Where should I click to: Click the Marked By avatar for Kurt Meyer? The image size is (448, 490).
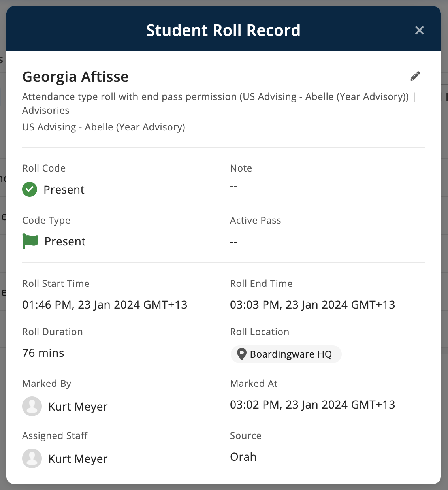[32, 406]
